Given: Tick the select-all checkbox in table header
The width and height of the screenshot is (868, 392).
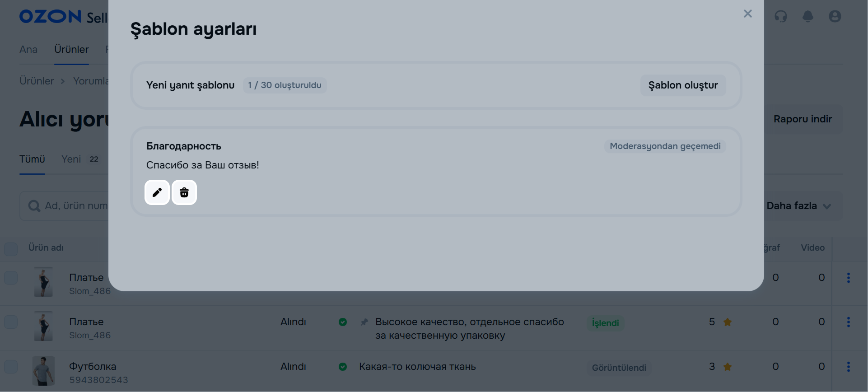Looking at the screenshot, I should (x=11, y=248).
